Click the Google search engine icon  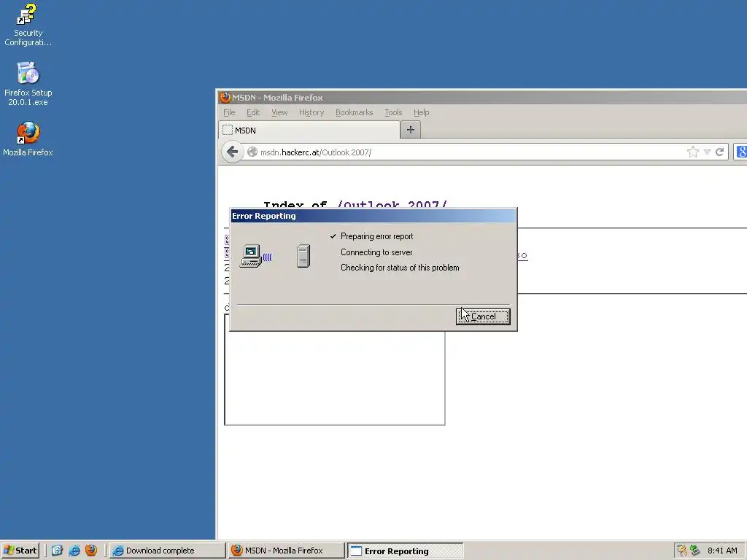(x=741, y=152)
